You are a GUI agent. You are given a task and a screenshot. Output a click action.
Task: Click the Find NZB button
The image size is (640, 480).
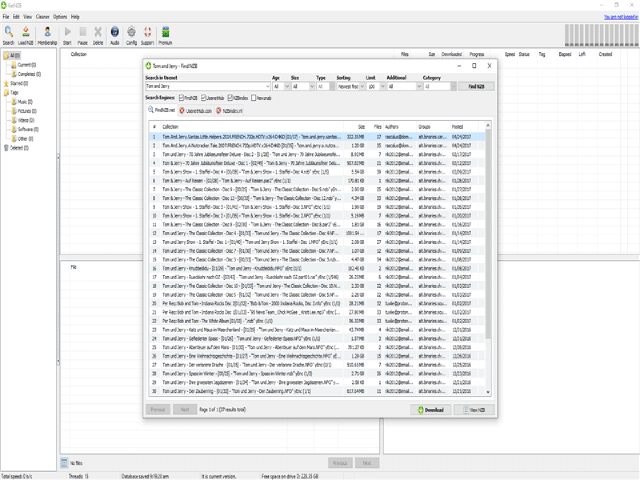476,87
